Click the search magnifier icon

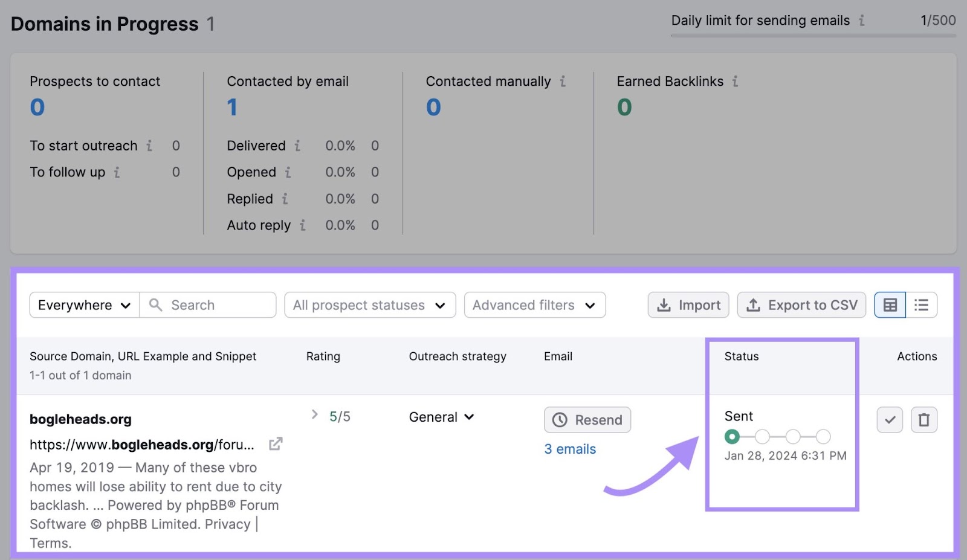(155, 305)
